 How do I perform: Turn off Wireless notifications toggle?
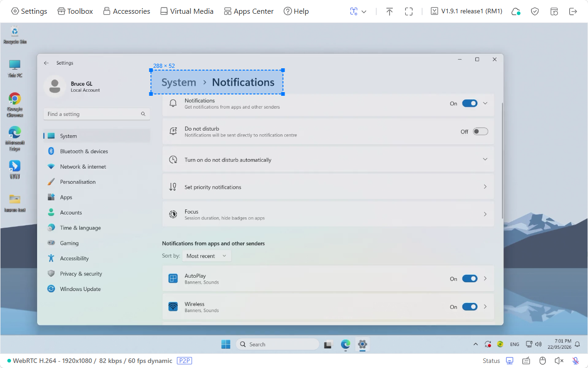(x=470, y=307)
